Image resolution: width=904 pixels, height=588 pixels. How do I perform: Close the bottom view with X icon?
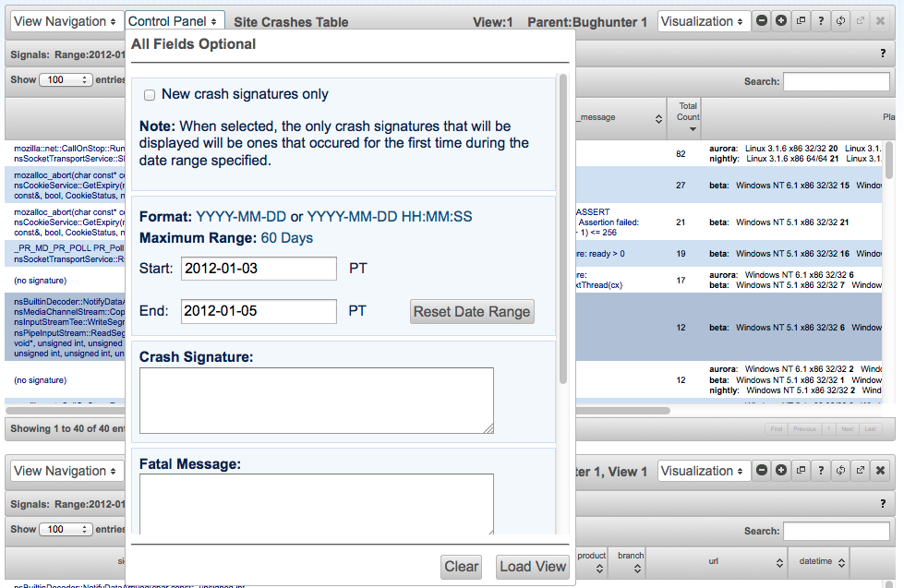880,471
